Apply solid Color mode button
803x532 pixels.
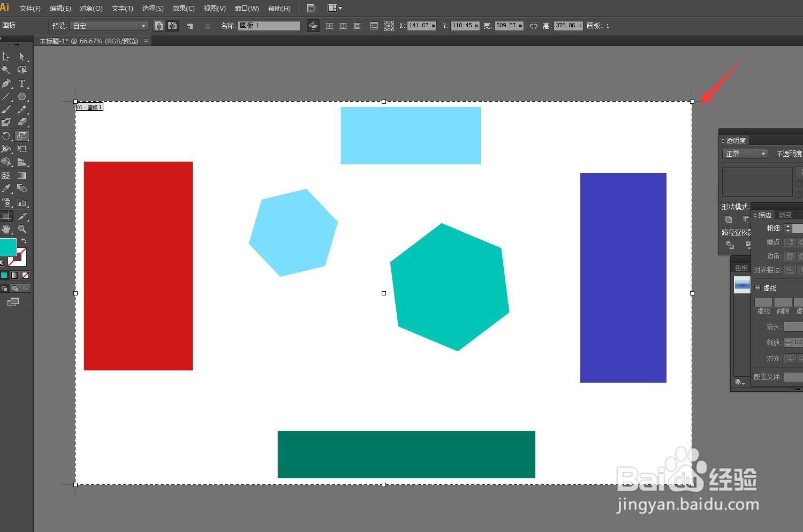pyautogui.click(x=4, y=275)
